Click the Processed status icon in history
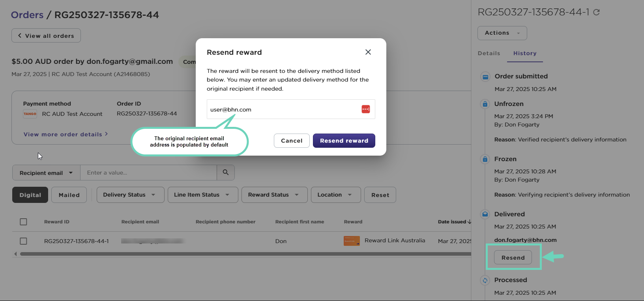 pyautogui.click(x=485, y=280)
